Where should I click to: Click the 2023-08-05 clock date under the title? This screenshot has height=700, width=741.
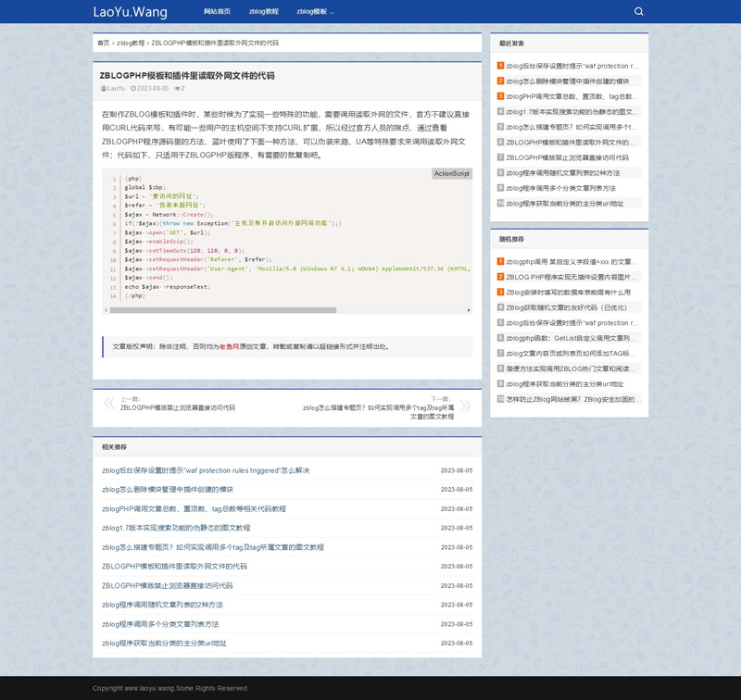[149, 88]
